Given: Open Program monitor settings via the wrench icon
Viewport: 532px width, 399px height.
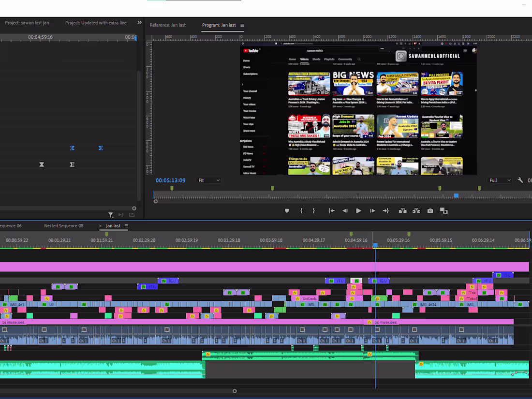Looking at the screenshot, I should 520,179.
